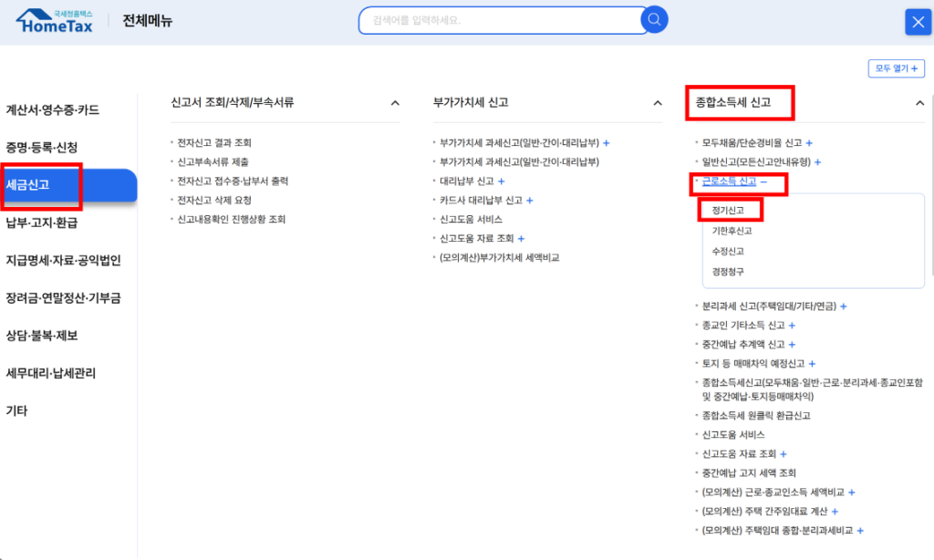Collapse the 신고서 조회/삭제/부속서류 section
The width and height of the screenshot is (934, 560).
pos(395,103)
